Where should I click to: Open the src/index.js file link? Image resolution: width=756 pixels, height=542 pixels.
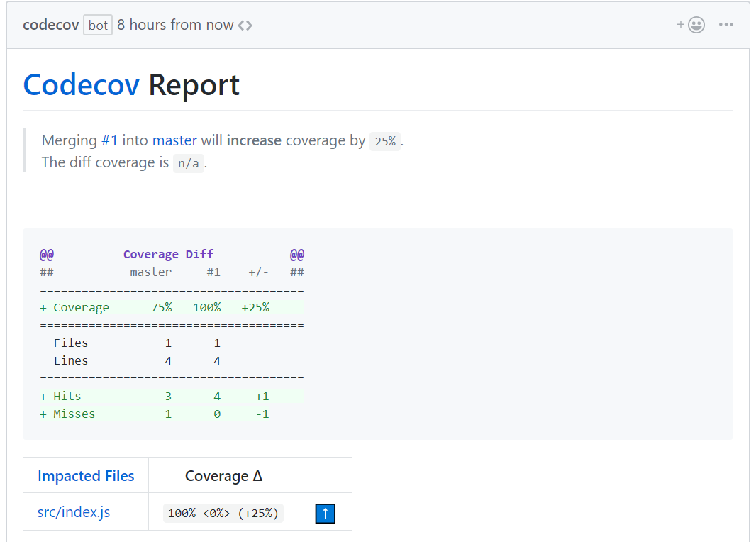(74, 512)
